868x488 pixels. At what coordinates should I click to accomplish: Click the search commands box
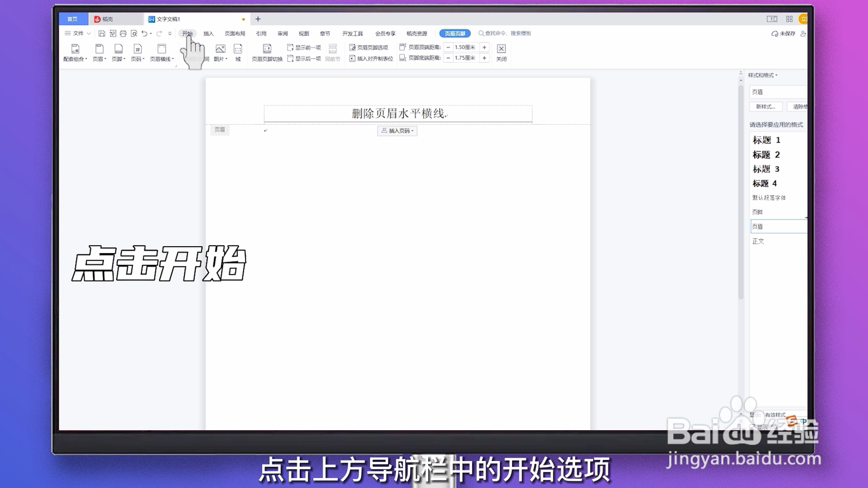[x=507, y=33]
